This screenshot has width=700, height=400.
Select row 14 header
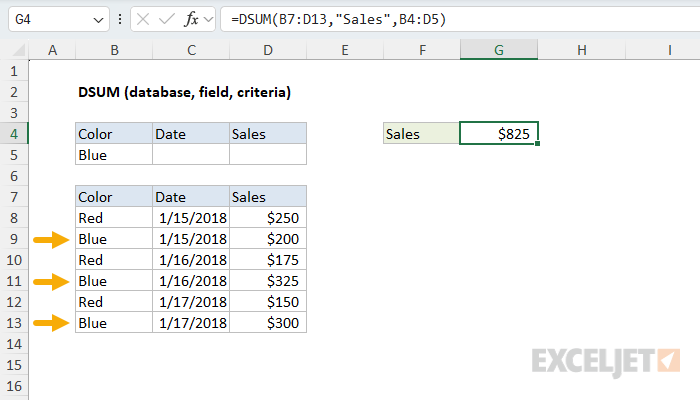click(x=14, y=344)
